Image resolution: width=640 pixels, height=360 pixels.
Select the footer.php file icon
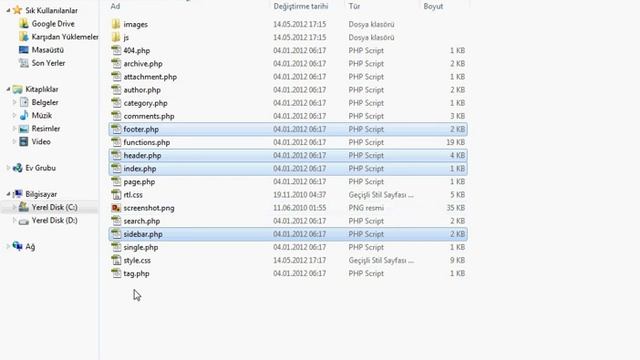[x=116, y=129]
